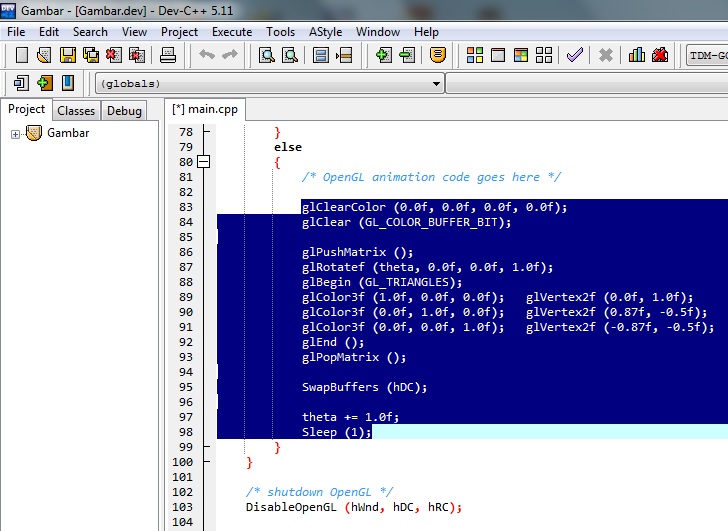Collapse the code fold at line 80

point(203,162)
